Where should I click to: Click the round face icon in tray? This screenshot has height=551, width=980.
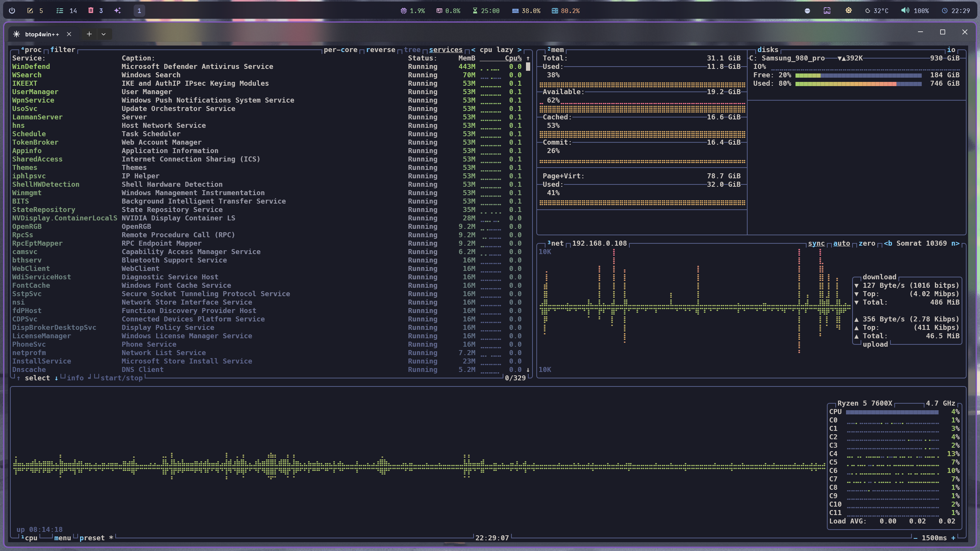pyautogui.click(x=807, y=11)
